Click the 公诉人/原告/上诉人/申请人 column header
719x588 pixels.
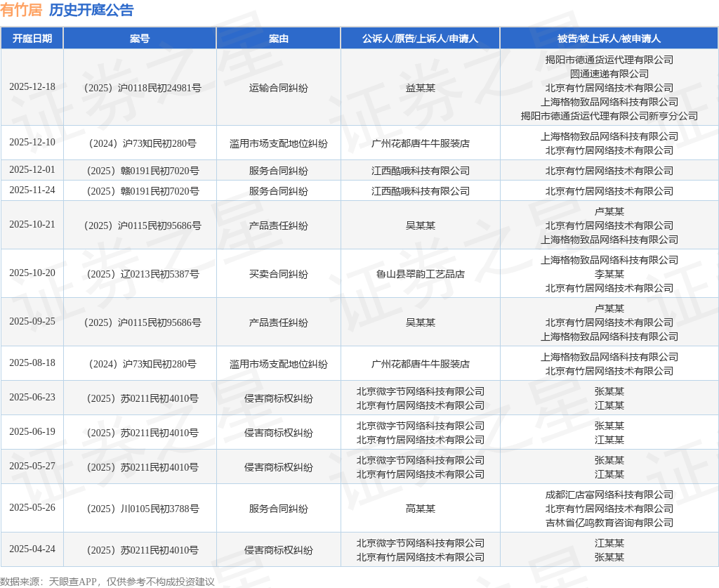(420, 39)
